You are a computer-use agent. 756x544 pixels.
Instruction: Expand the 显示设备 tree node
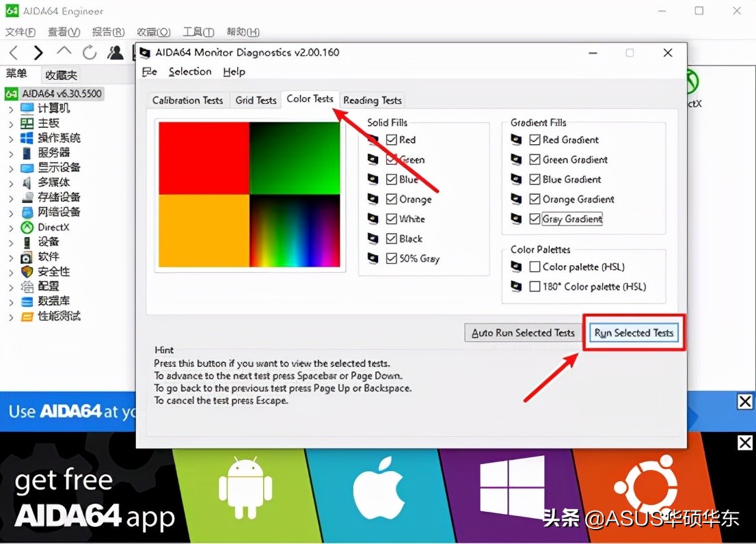point(10,168)
